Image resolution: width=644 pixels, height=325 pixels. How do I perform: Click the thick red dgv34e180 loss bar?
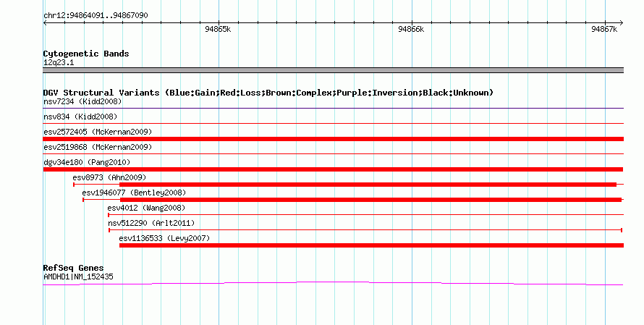[333, 169]
